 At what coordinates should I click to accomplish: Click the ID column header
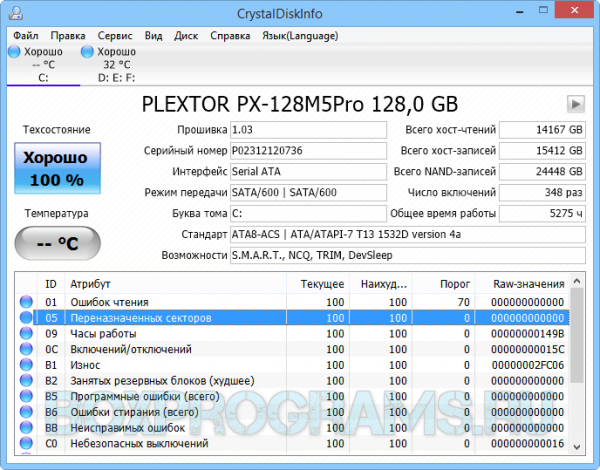(51, 284)
